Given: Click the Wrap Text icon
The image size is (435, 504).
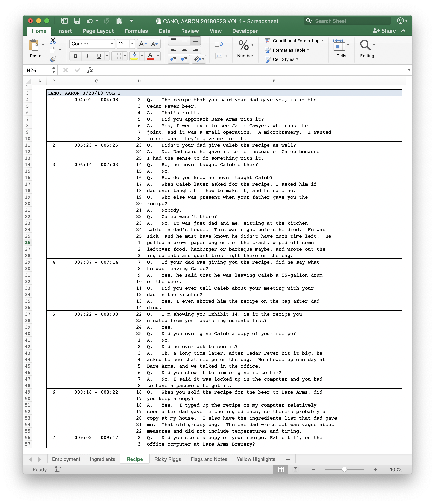Looking at the screenshot, I should point(219,44).
